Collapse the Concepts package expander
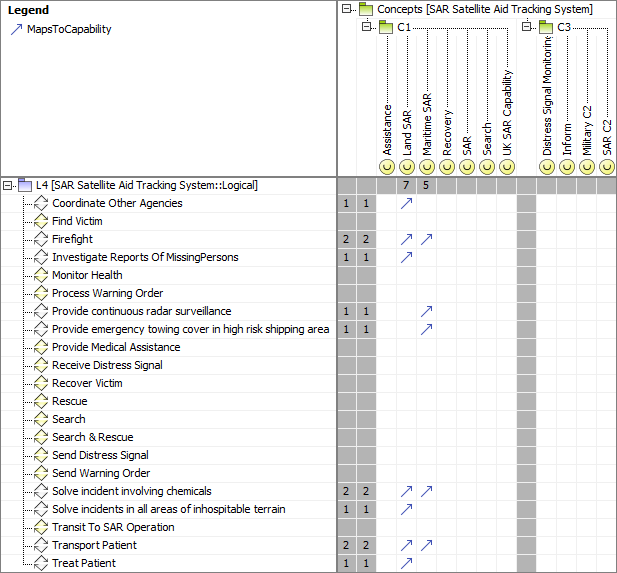The height and width of the screenshot is (573, 617). 346,9
